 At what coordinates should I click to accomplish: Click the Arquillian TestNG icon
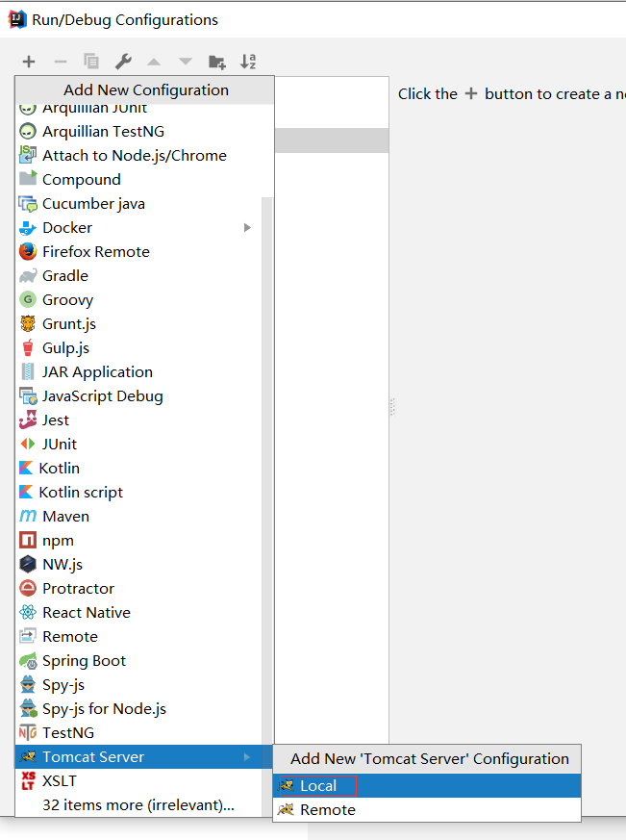click(28, 131)
